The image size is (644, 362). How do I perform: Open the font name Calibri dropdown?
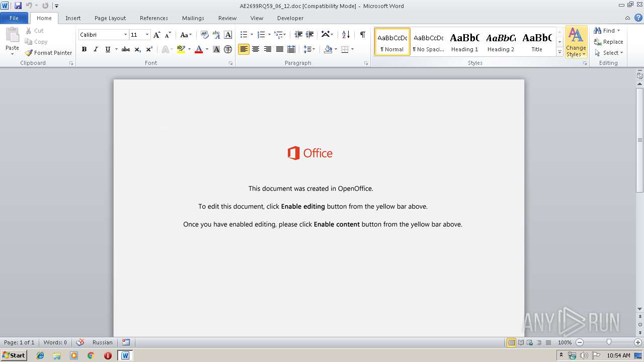[x=125, y=35]
